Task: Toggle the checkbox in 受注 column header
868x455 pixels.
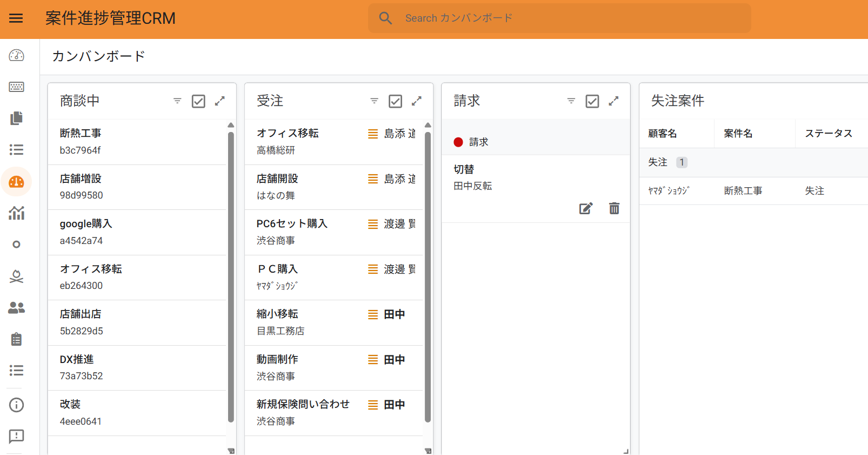Action: [x=395, y=101]
